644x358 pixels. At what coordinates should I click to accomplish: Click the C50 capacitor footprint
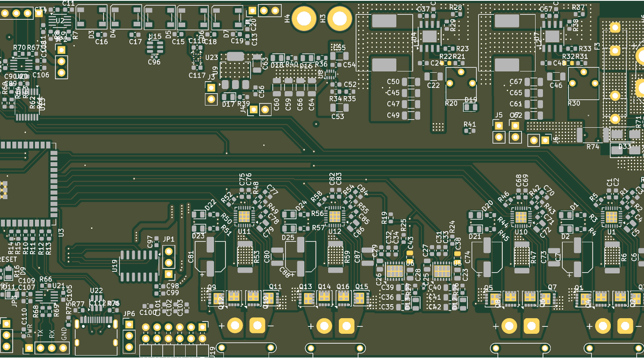coord(411,82)
